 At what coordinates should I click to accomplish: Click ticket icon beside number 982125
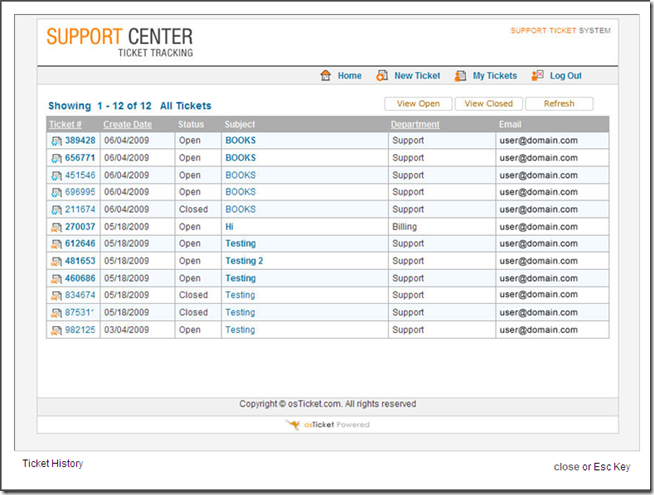click(x=56, y=330)
